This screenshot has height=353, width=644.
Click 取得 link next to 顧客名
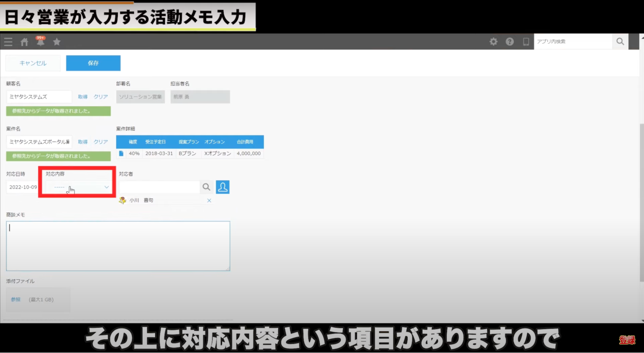tap(82, 97)
